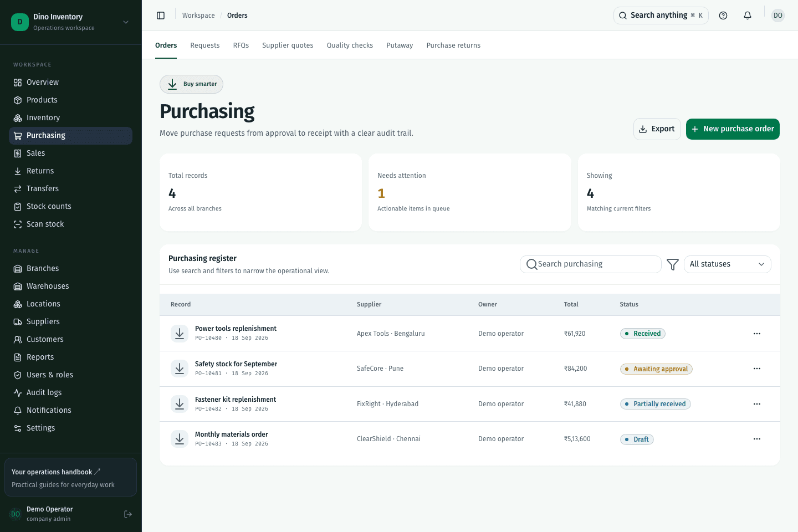Open Reports in sidebar

click(70, 357)
